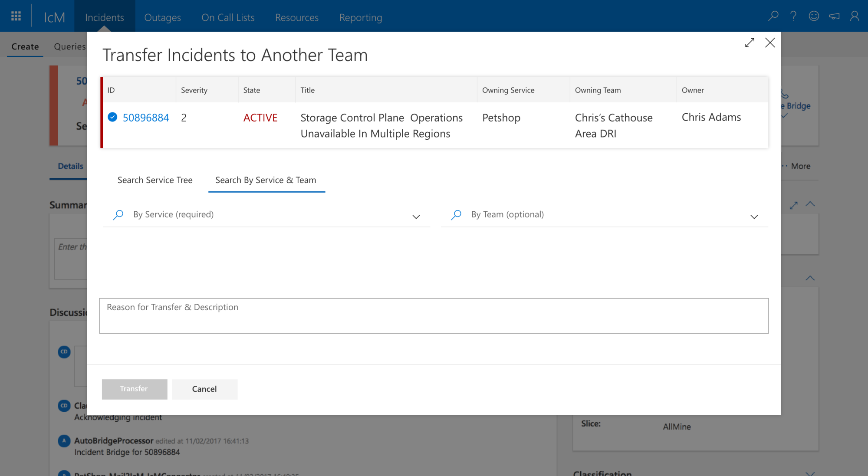This screenshot has width=868, height=476.
Task: Expand the transfer dialog to full size
Action: (750, 43)
